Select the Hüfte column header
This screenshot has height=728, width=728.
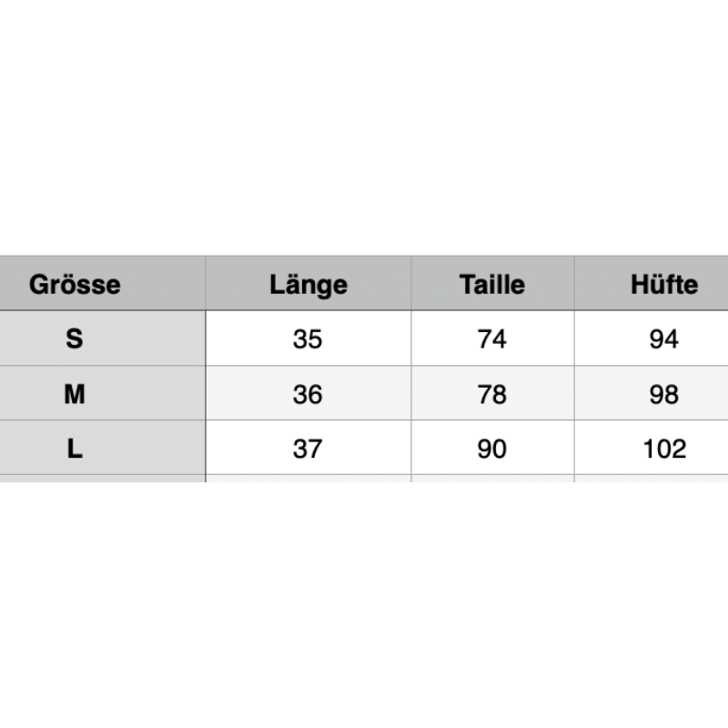tap(663, 284)
